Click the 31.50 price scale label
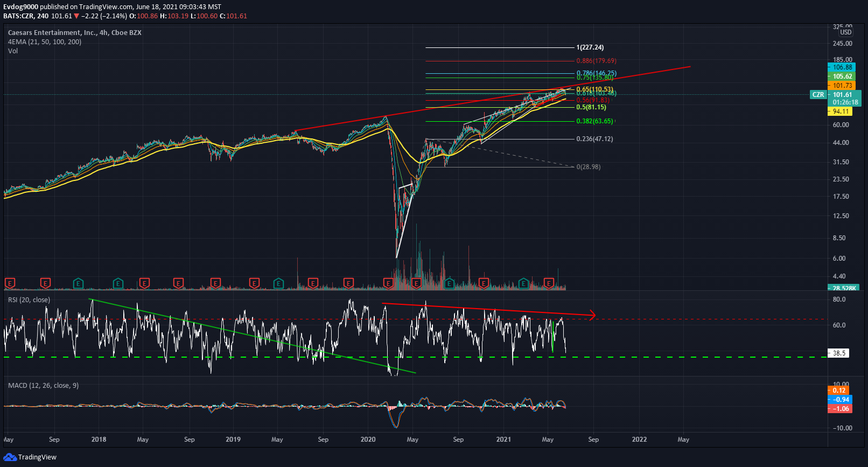Image resolution: width=868 pixels, height=467 pixels. 841,162
